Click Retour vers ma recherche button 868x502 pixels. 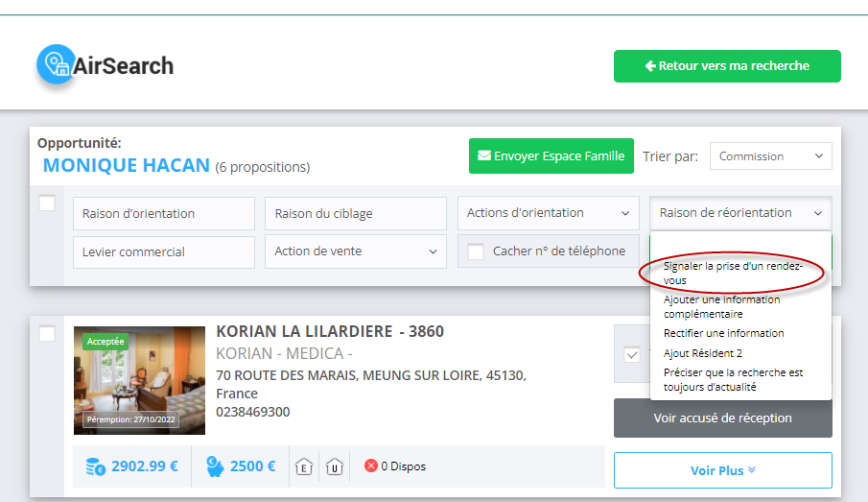(727, 66)
